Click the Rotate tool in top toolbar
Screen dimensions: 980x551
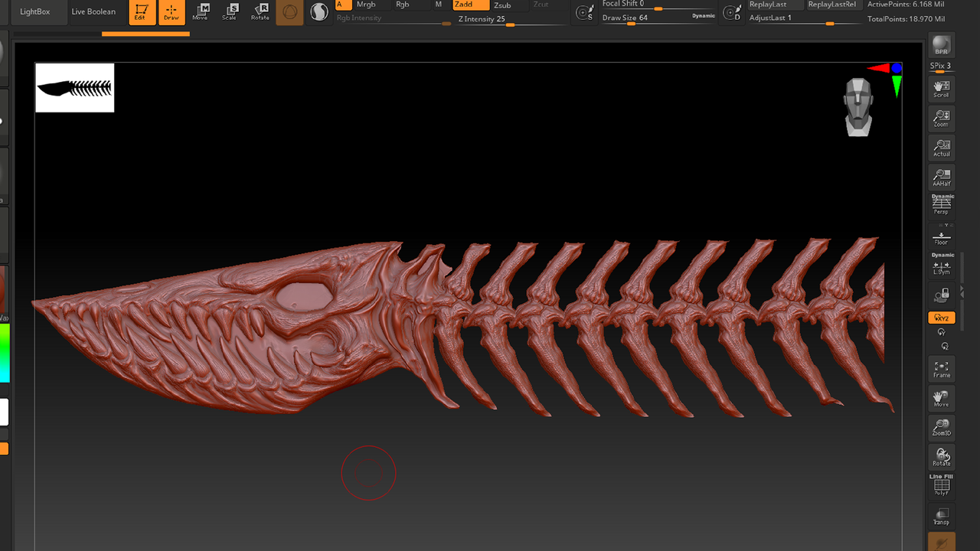[x=260, y=11]
